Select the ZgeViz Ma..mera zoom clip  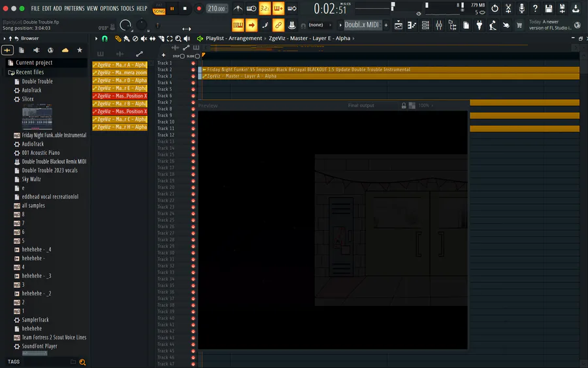(120, 73)
